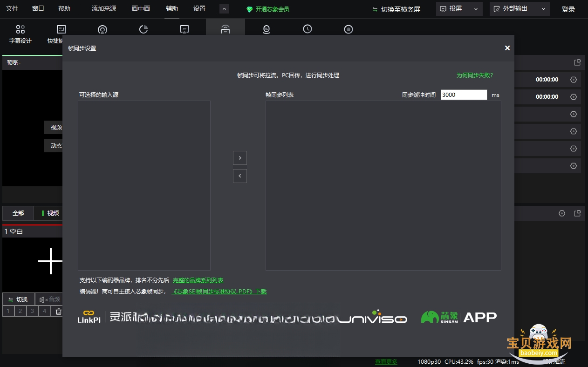
Task: Click the fps:30 status readout
Action: pos(486,362)
